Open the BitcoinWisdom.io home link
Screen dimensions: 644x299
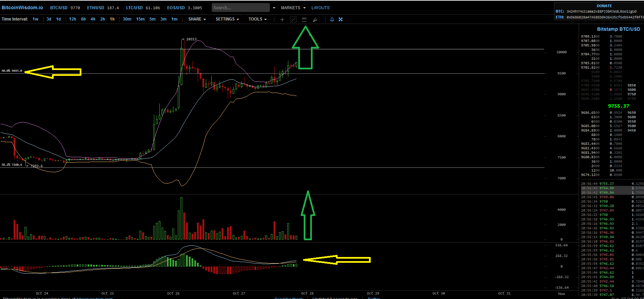pyautogui.click(x=23, y=8)
